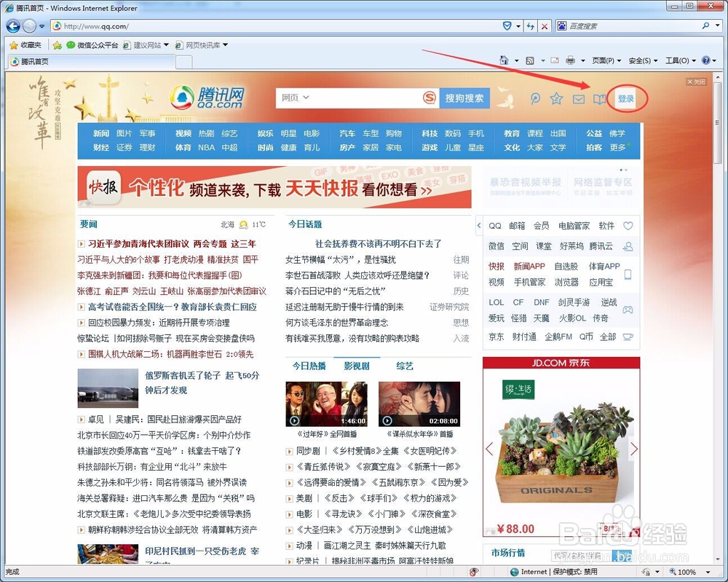Switch to the 腾讯首页 browser tab

tap(92, 61)
